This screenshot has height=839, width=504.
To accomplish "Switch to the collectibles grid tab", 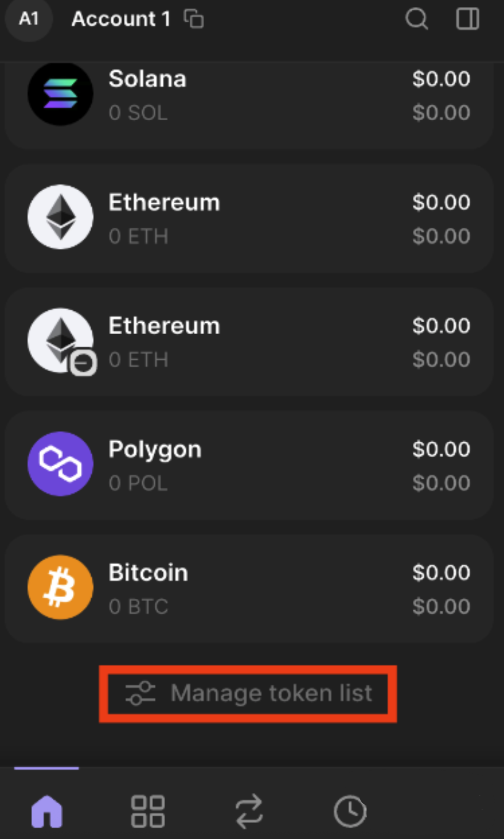I will [x=148, y=812].
